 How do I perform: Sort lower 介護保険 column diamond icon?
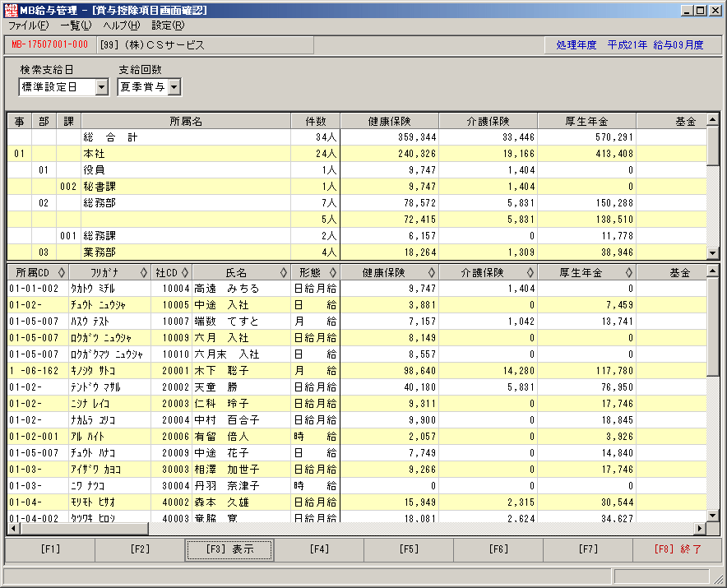530,273
